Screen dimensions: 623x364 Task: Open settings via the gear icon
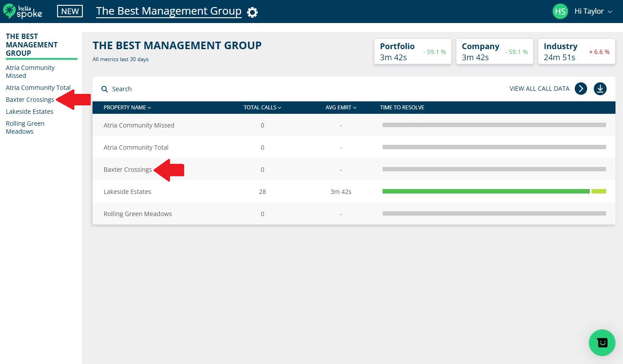coord(252,12)
